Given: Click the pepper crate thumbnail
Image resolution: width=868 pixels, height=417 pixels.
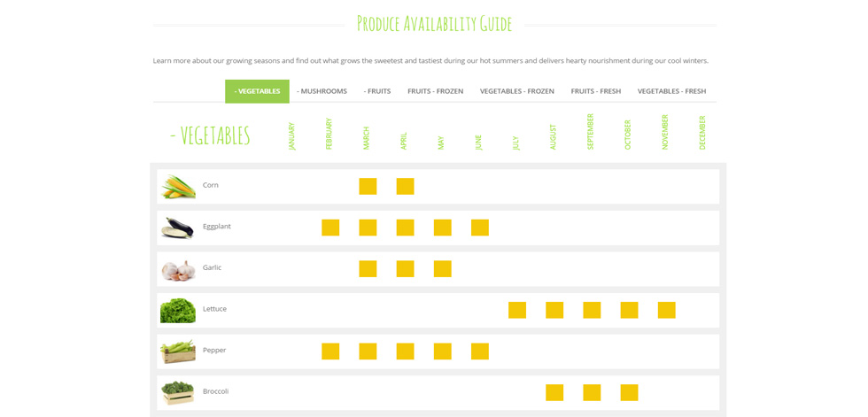Looking at the screenshot, I should point(178,351).
